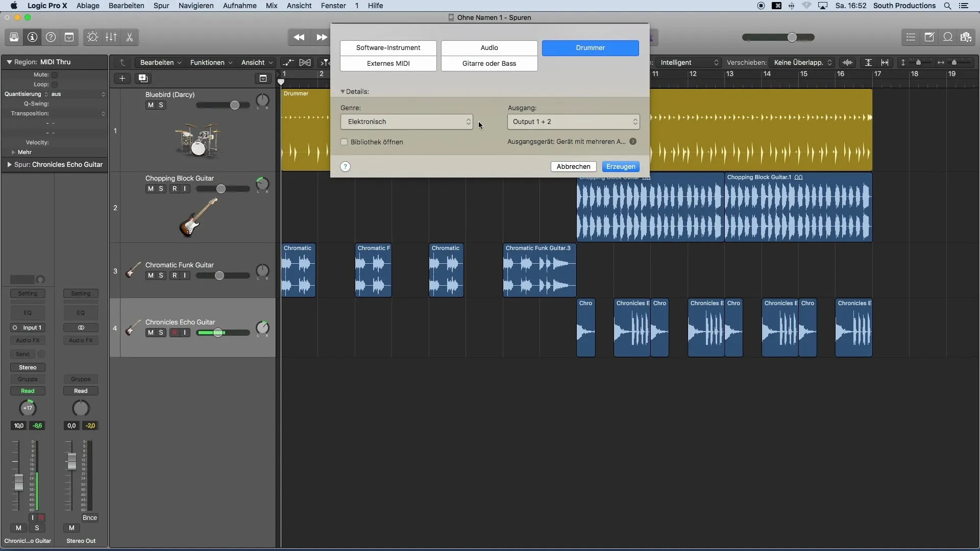980x551 pixels.
Task: Open the Loop Browser icon
Action: point(947,37)
